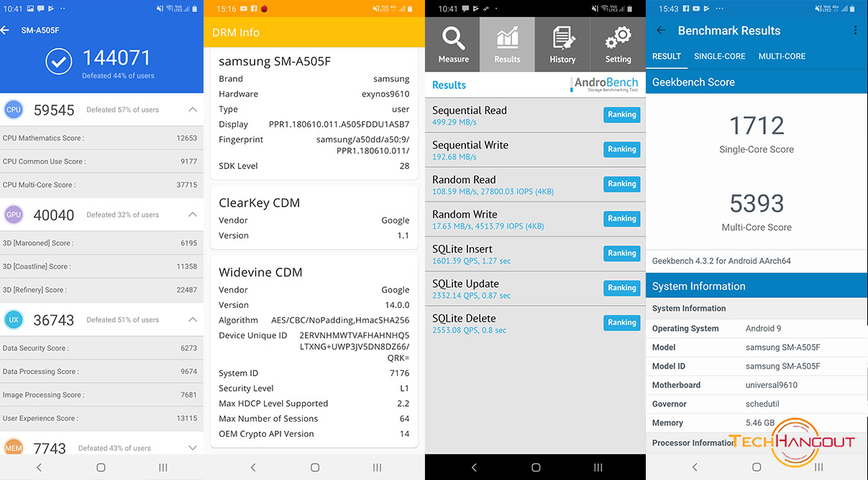
Task: Click the Geekbench 4.3.2 for Android AArch64 line
Action: (721, 261)
